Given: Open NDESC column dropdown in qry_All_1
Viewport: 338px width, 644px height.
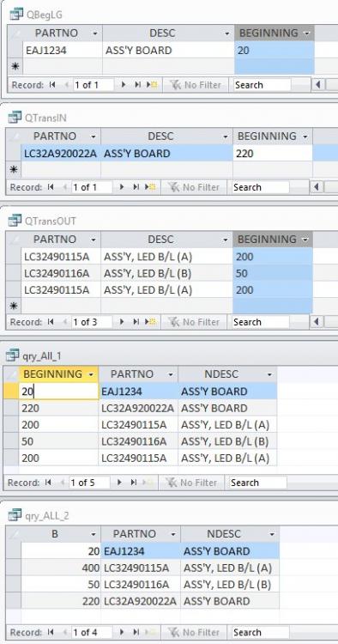Looking at the screenshot, I should (269, 374).
